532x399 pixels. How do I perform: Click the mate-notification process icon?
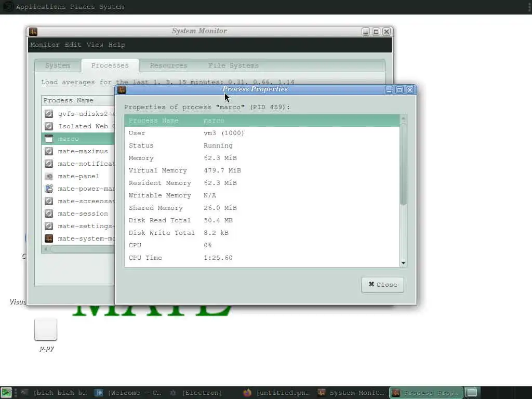[x=49, y=164]
